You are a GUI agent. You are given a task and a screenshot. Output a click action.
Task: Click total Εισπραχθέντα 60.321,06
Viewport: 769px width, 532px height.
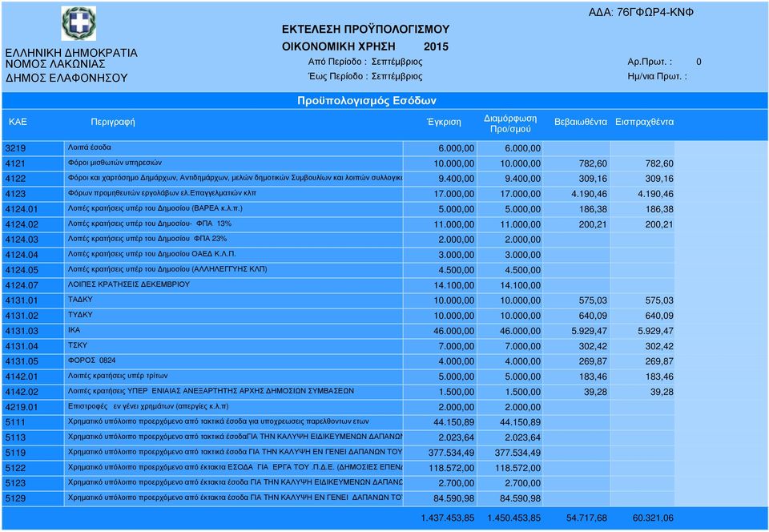(x=654, y=518)
